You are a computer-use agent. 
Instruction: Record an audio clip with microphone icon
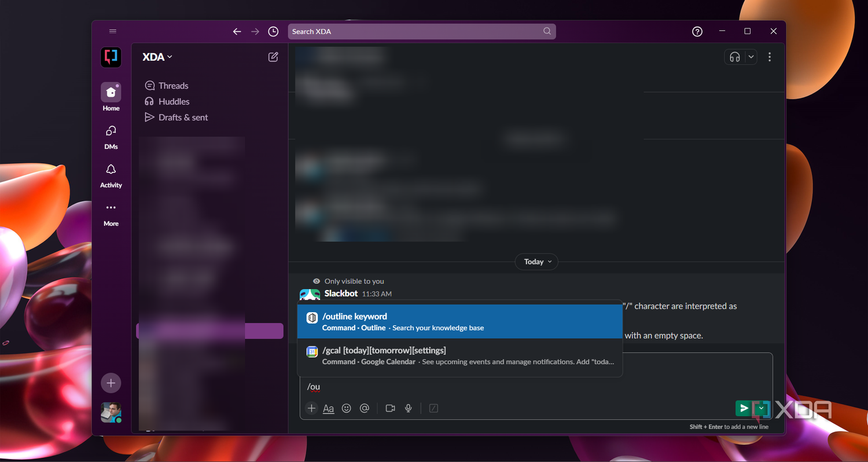coord(408,408)
